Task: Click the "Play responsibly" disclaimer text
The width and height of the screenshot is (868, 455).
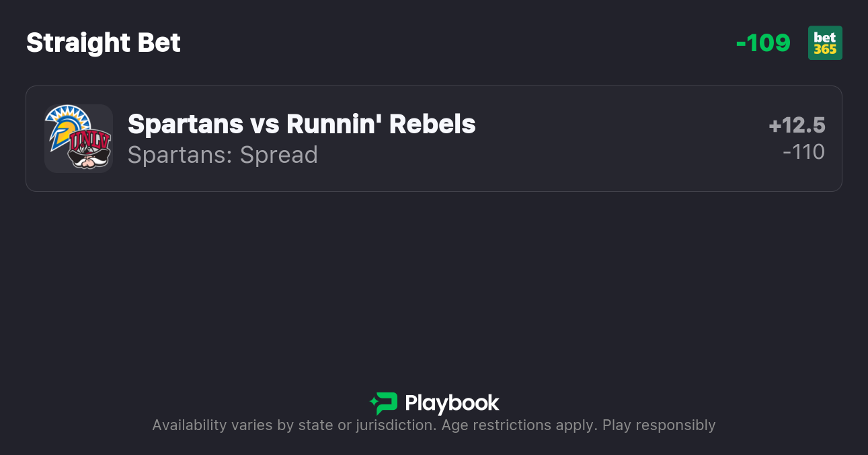Action: [x=658, y=425]
